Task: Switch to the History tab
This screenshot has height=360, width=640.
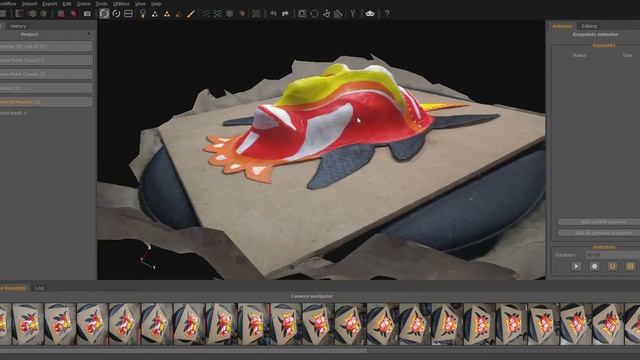Action: [x=18, y=26]
